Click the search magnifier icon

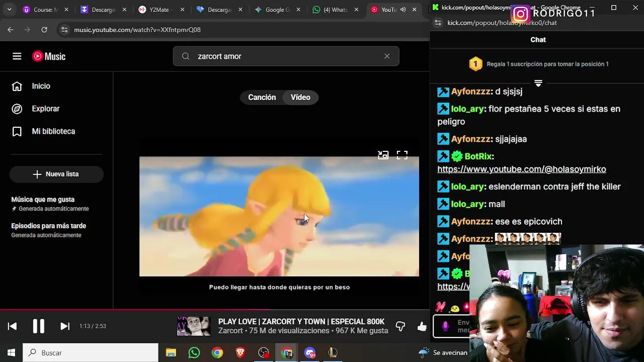coord(186,56)
